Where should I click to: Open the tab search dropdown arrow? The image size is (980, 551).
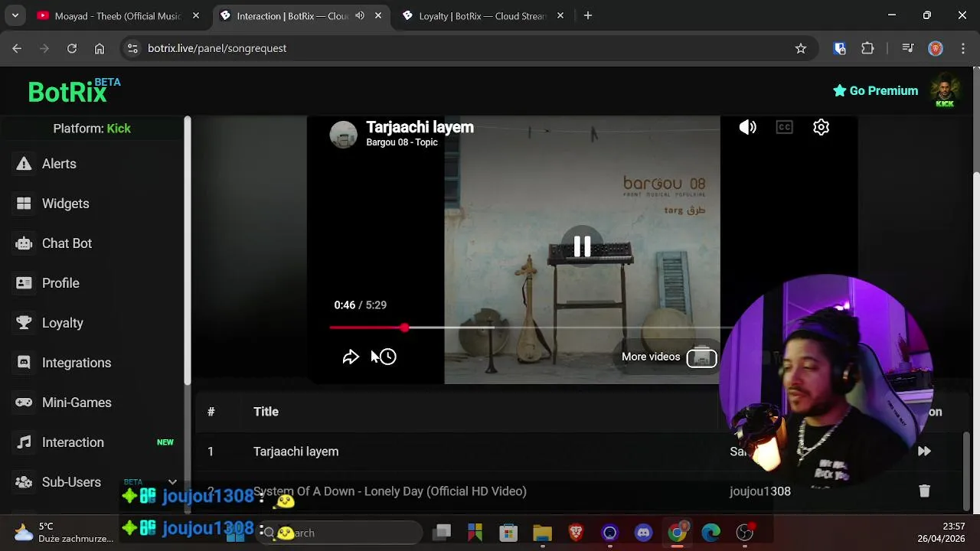coord(15,15)
